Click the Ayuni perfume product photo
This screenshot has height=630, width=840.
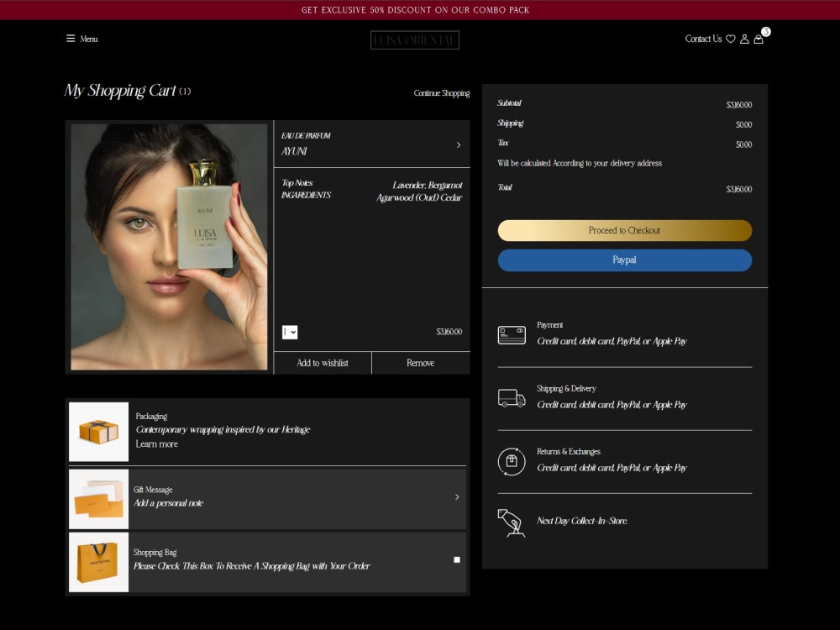pyautogui.click(x=170, y=247)
